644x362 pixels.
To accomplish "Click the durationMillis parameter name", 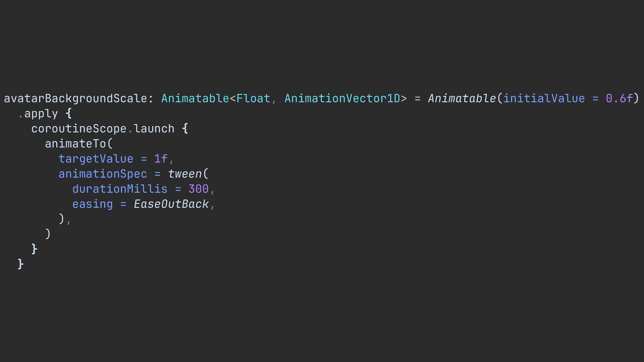I will (x=120, y=189).
